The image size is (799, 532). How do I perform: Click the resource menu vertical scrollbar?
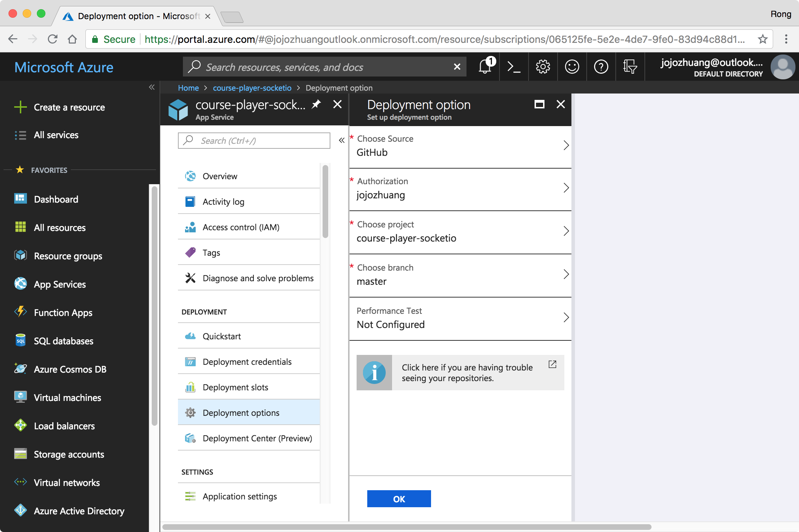(325, 202)
